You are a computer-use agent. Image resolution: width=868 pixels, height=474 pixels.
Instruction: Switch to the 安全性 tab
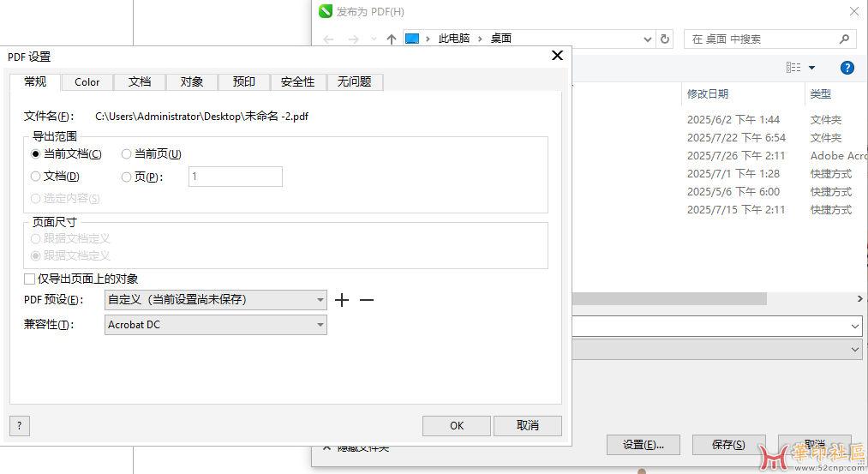[297, 82]
